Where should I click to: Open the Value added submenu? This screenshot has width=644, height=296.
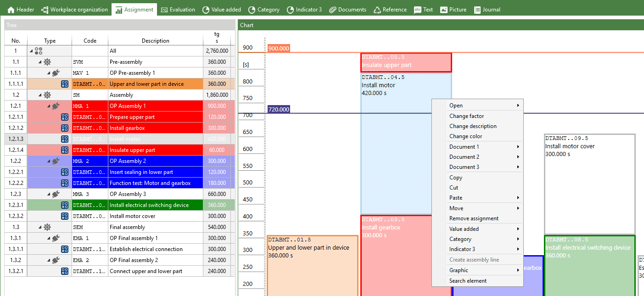coord(464,229)
